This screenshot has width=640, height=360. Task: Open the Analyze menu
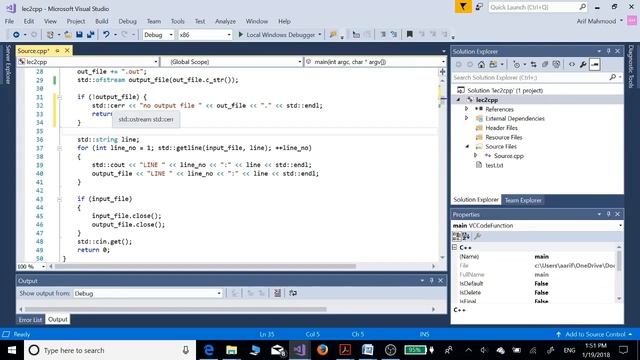225,21
